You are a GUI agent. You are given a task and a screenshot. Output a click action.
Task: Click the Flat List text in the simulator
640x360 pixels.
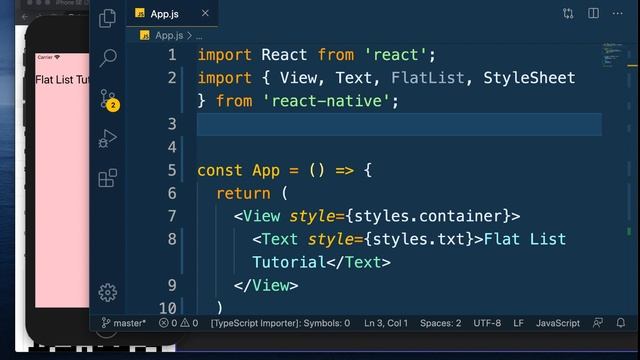tap(62, 80)
